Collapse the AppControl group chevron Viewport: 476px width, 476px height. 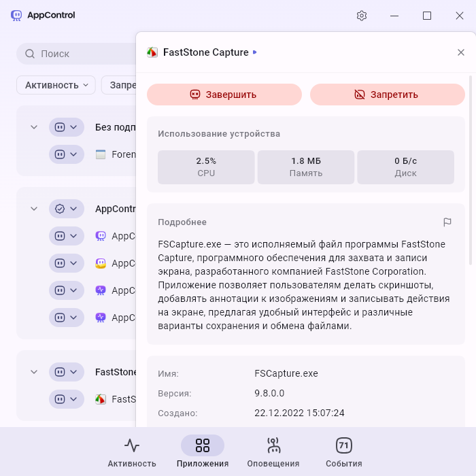[34, 209]
